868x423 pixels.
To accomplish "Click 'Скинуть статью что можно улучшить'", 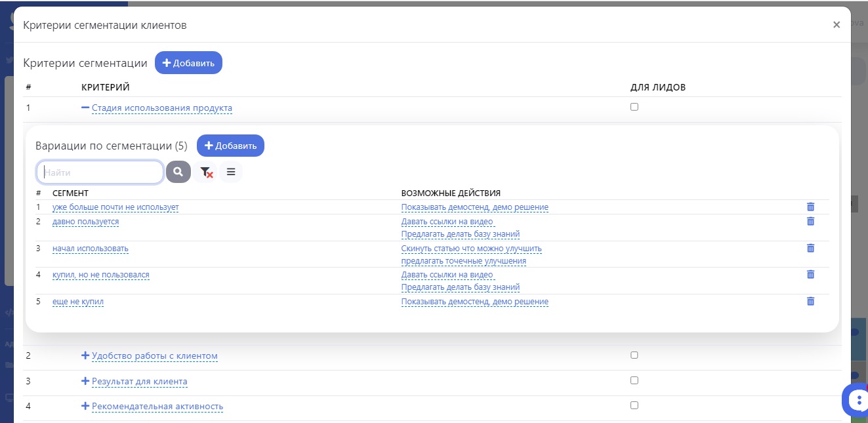I will (x=472, y=249).
